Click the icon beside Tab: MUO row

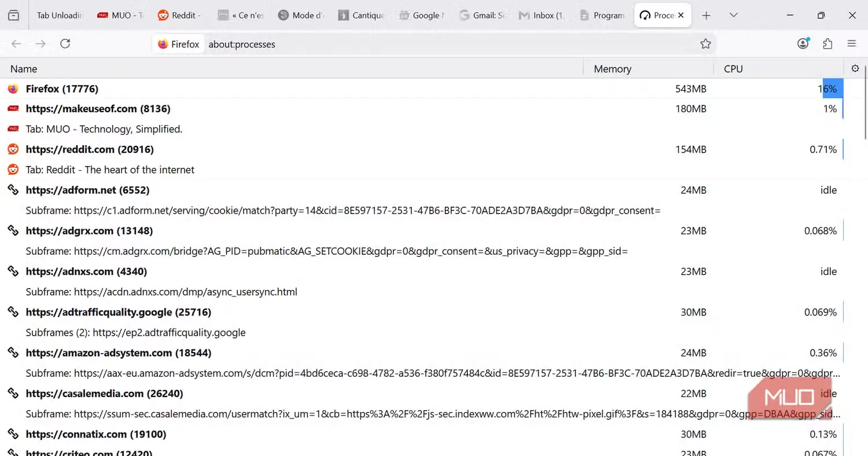[x=13, y=129]
